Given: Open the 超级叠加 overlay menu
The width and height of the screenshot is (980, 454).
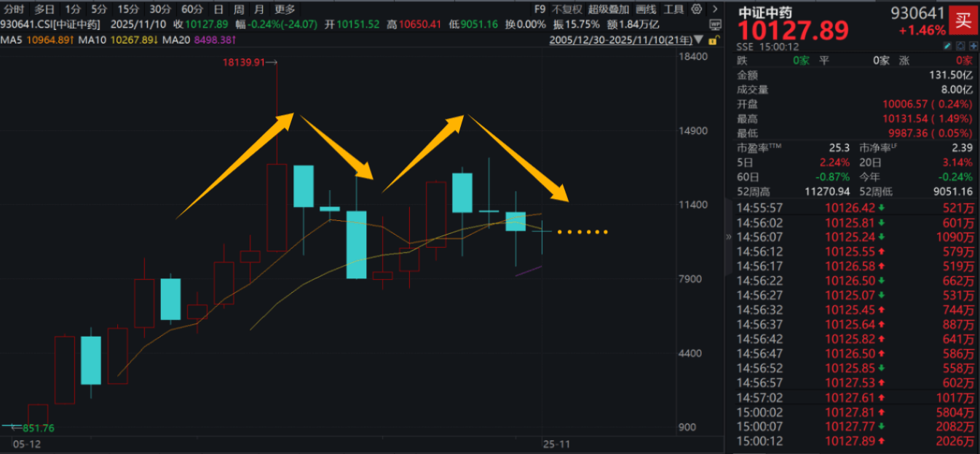Looking at the screenshot, I should click(x=609, y=9).
